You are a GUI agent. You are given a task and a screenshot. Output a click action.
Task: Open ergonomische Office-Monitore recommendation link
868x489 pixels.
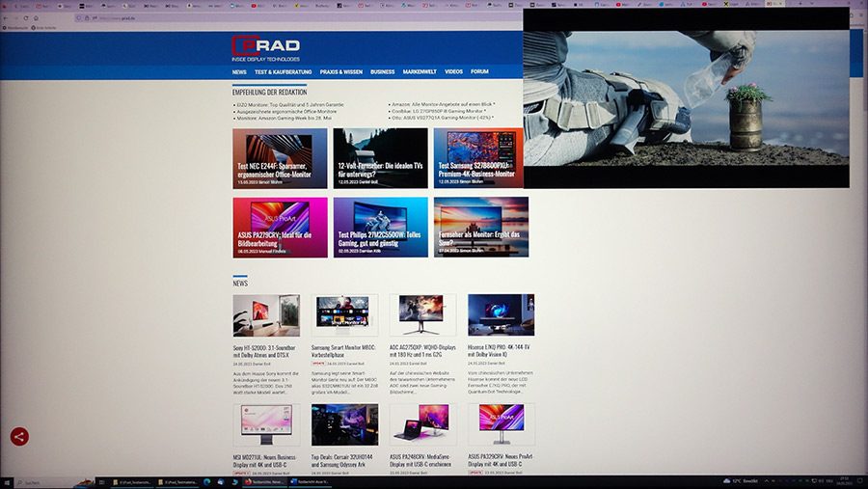[x=286, y=111]
